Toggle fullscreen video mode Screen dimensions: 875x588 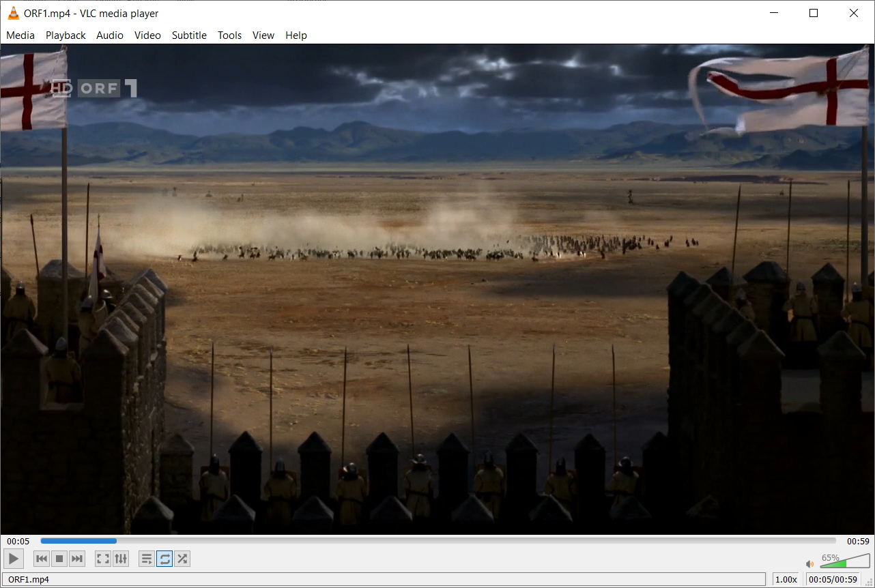[103, 559]
